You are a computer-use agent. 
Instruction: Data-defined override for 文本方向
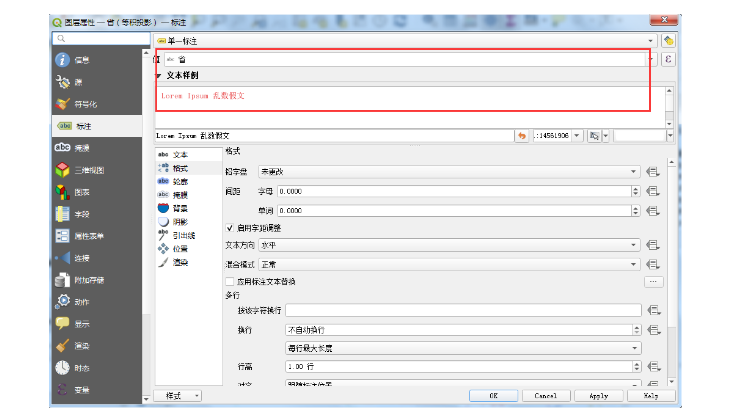[653, 245]
